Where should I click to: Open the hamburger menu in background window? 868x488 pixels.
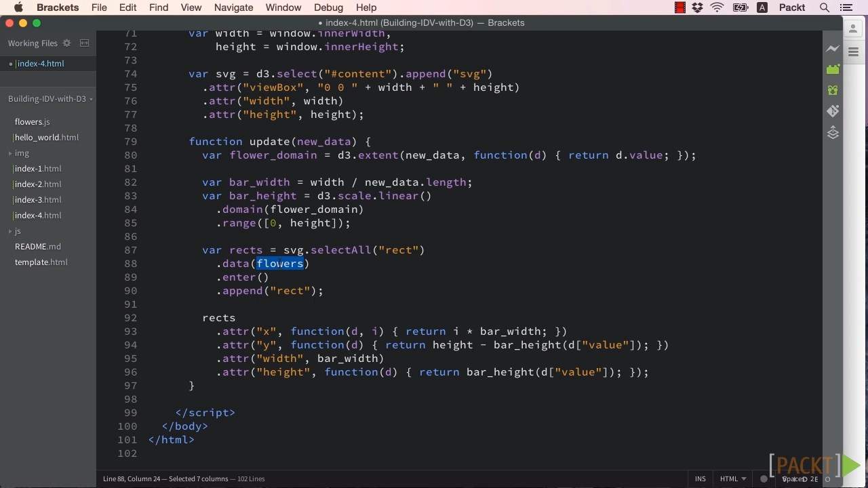(x=852, y=52)
